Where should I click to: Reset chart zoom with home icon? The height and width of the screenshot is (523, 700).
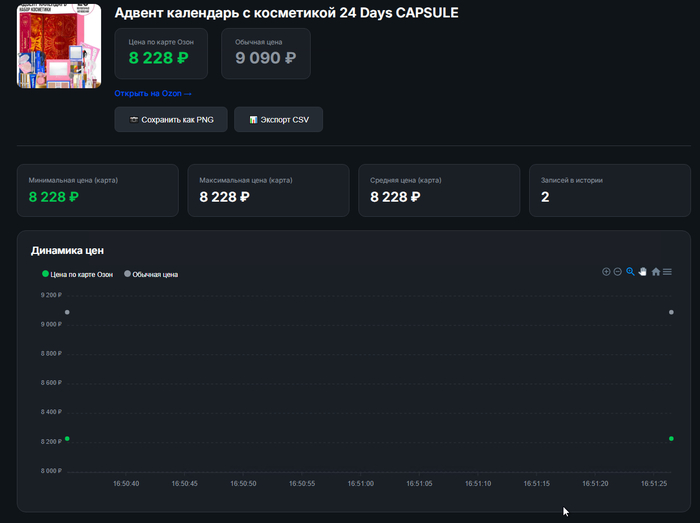(656, 272)
